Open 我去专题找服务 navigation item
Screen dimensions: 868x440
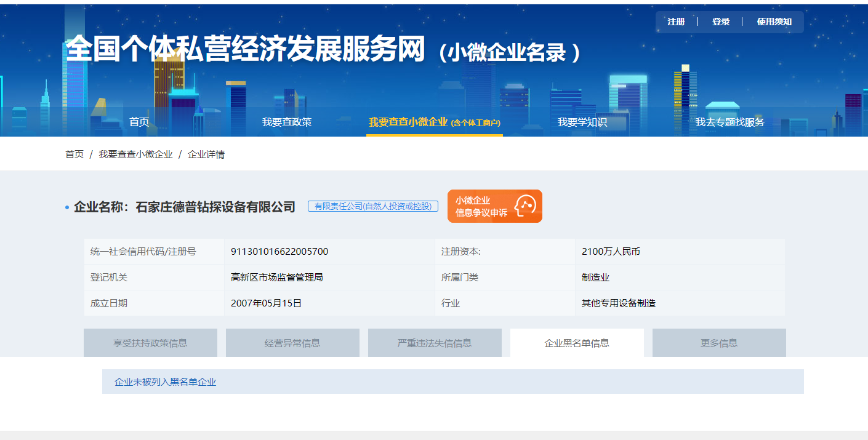(730, 122)
